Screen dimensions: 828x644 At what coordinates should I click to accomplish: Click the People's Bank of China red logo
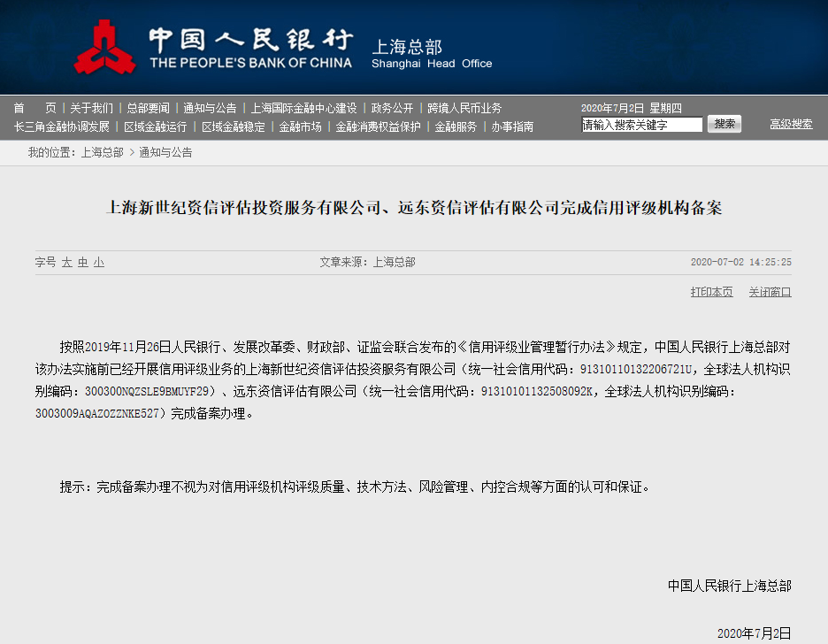click(x=104, y=47)
